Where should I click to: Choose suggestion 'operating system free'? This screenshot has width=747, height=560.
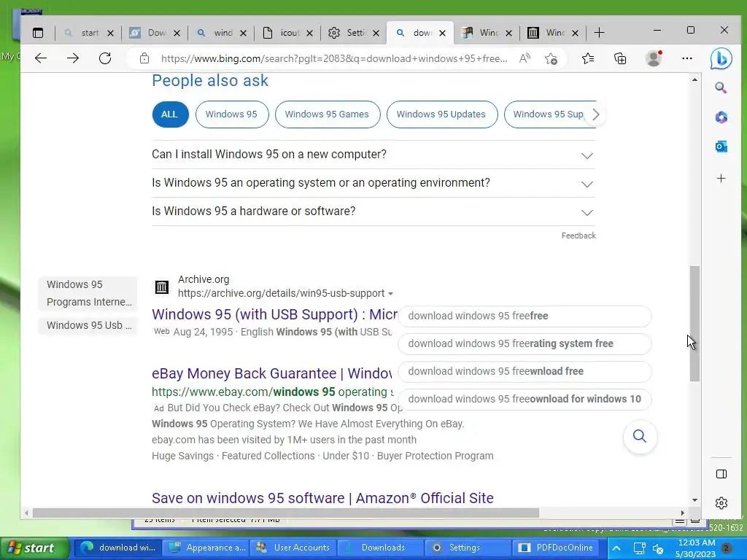525,344
